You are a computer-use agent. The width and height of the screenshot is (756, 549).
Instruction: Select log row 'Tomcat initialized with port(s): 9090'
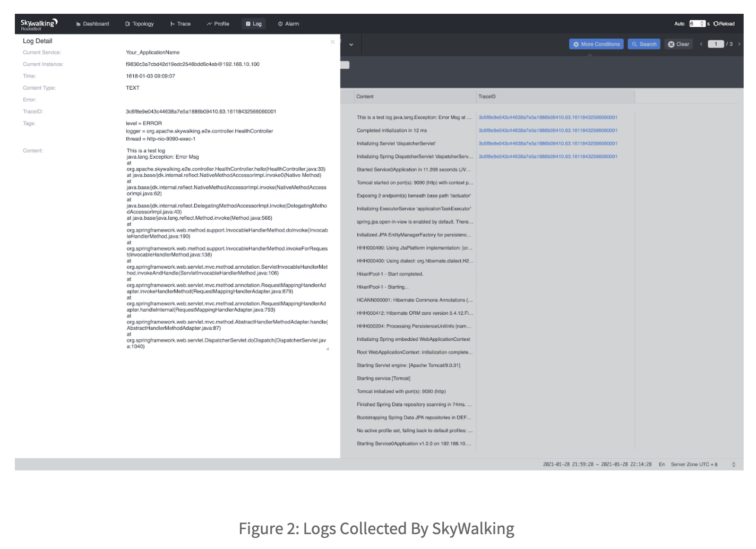[x=401, y=391]
